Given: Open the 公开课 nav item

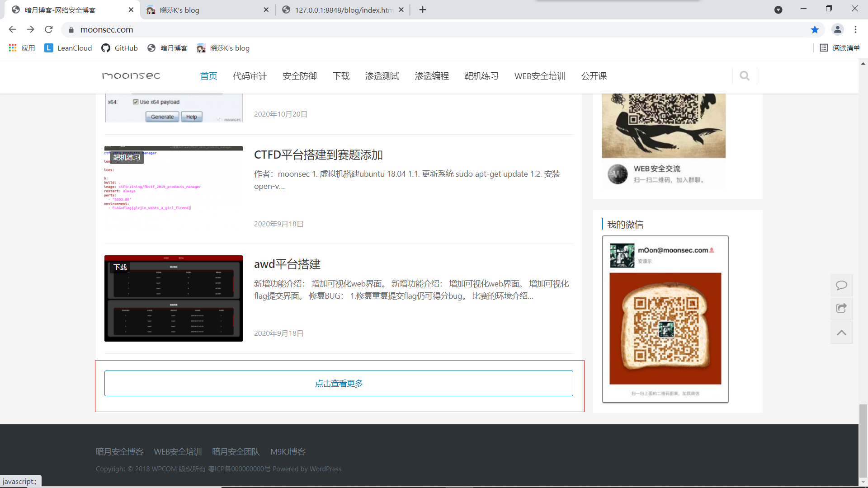Looking at the screenshot, I should point(594,76).
